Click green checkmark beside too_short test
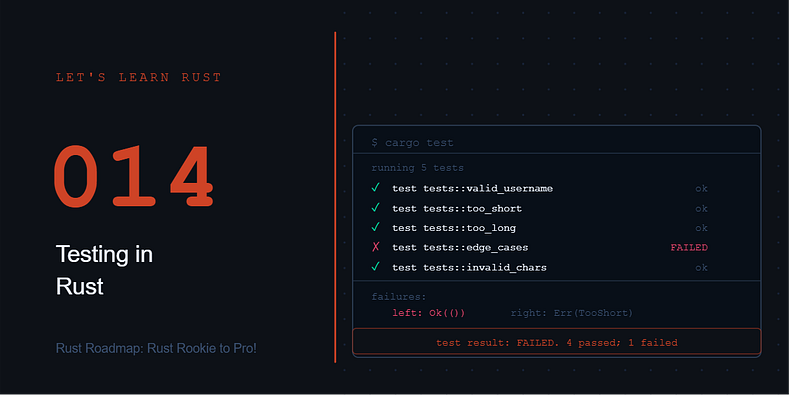800x406 pixels. tap(376, 208)
